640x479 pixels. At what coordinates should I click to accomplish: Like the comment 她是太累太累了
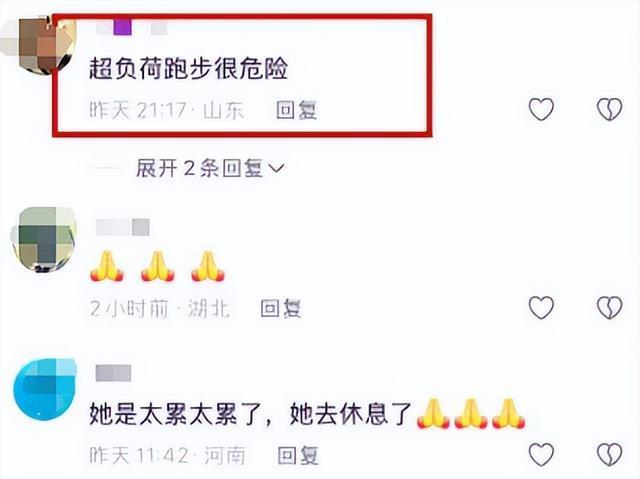(541, 454)
